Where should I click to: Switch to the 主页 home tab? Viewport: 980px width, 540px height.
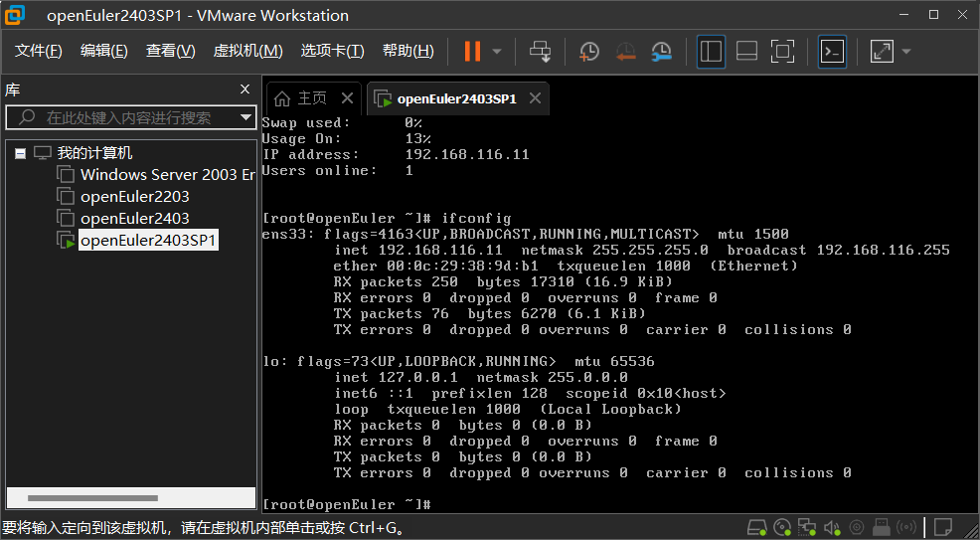312,98
